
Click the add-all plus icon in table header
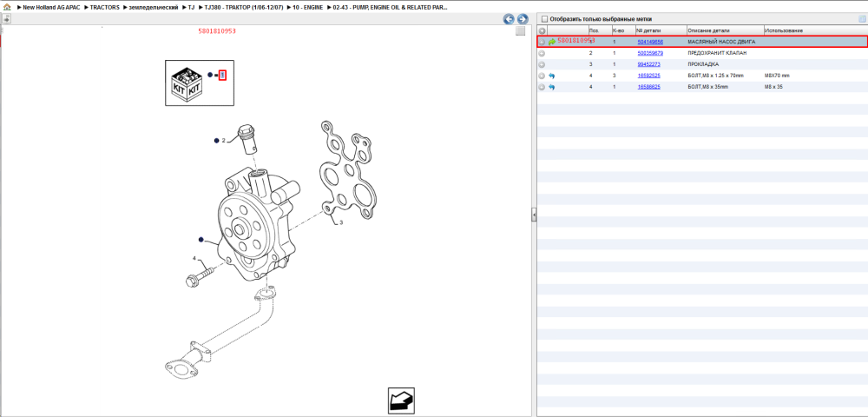coord(542,30)
